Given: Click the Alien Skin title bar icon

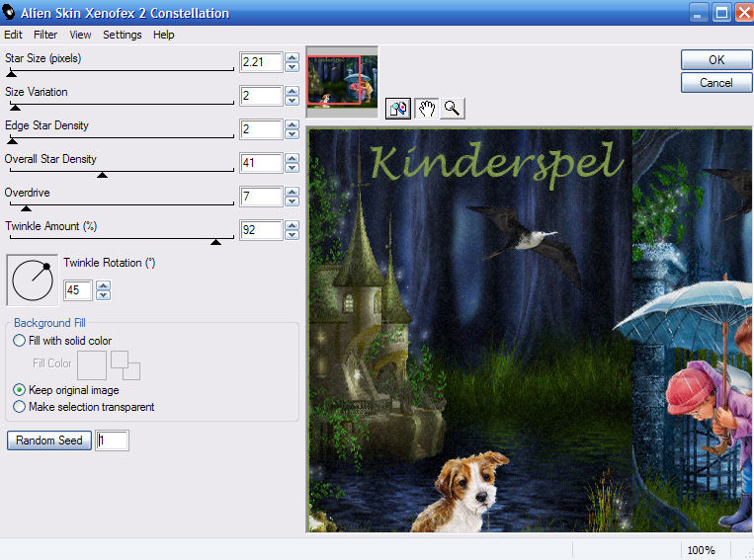Looking at the screenshot, I should pos(9,12).
